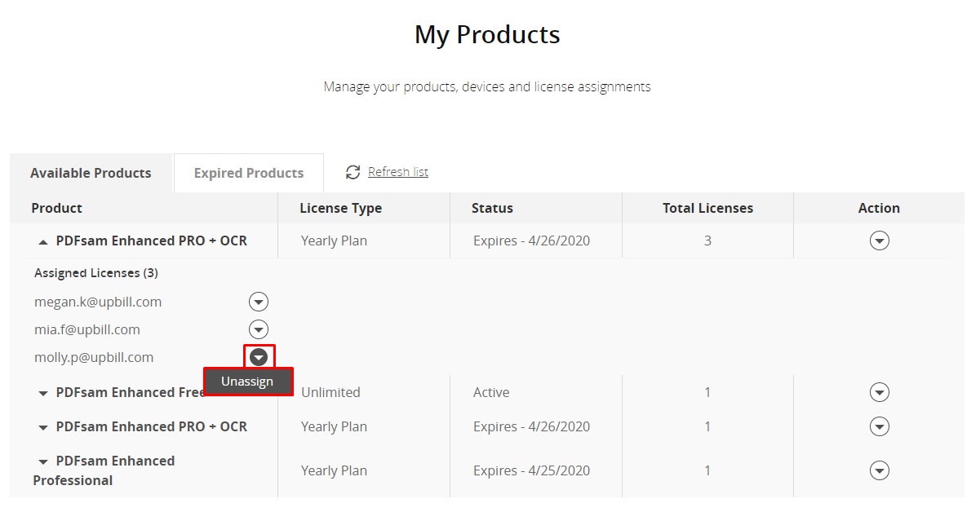
Task: Collapse the expanded PDFsam Enhanced PRO + OCR row
Action: pos(42,241)
